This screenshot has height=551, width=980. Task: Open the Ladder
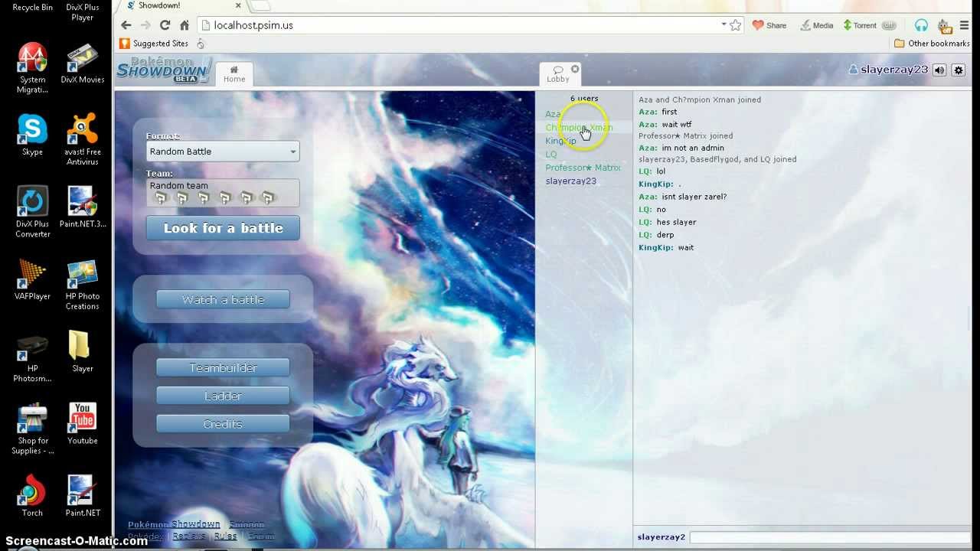(x=223, y=396)
